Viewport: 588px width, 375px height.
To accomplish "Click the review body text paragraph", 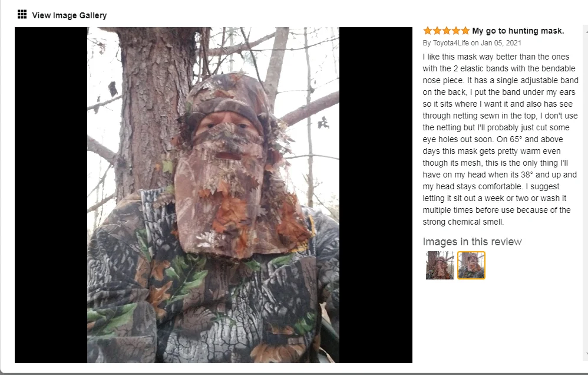I will [500, 139].
